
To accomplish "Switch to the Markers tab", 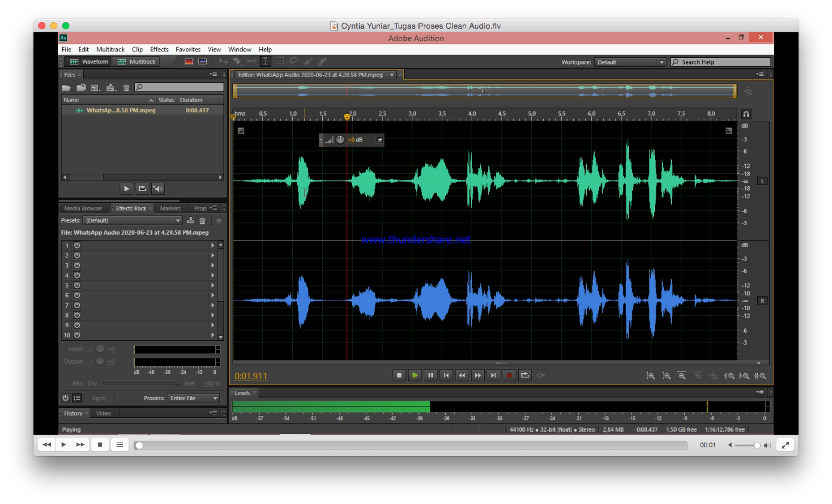I will (170, 208).
